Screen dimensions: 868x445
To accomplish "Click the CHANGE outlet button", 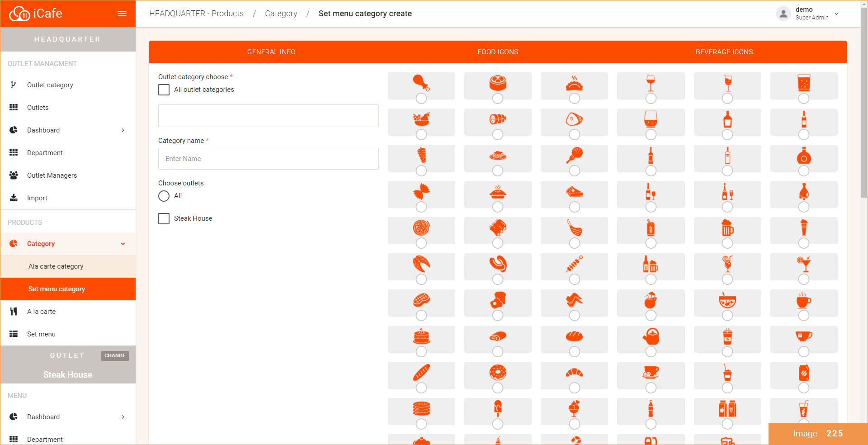I will tap(115, 355).
